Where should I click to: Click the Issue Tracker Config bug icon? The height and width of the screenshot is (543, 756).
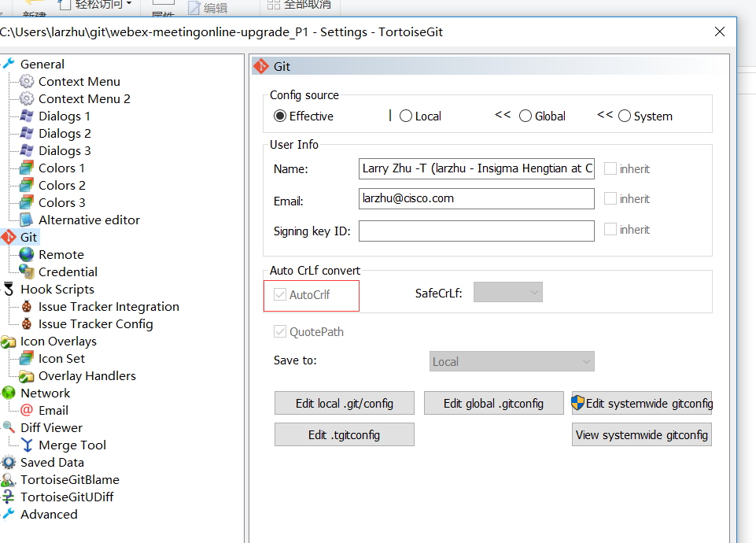(x=27, y=323)
